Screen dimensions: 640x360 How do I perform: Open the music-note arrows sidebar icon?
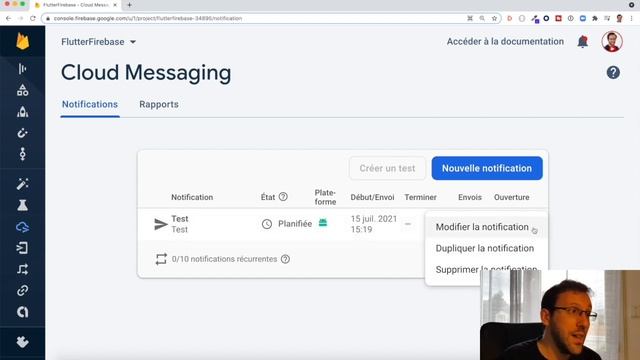point(22,269)
